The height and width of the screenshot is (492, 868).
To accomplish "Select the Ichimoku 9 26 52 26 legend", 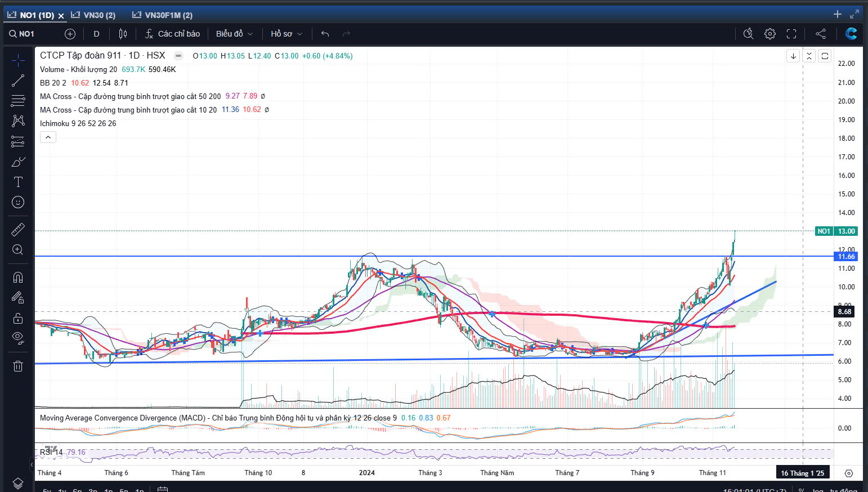I will point(78,123).
